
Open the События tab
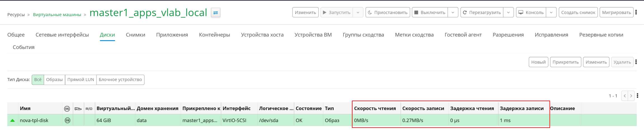[23, 47]
